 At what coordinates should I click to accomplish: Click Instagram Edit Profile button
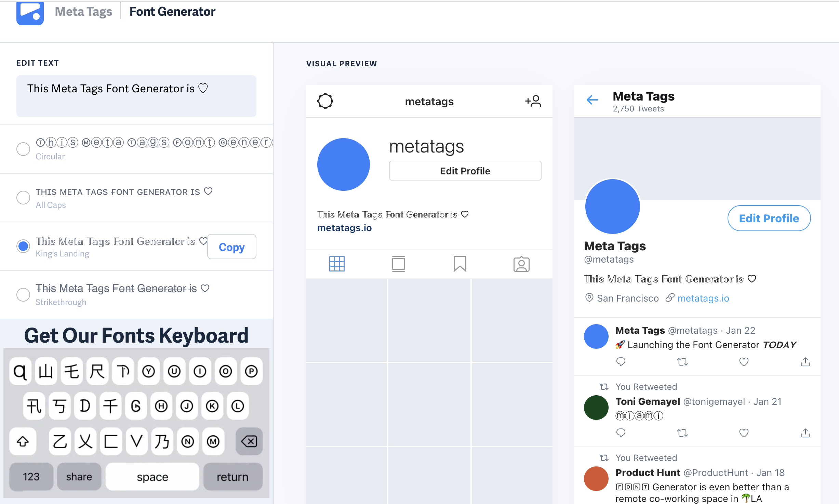465,171
